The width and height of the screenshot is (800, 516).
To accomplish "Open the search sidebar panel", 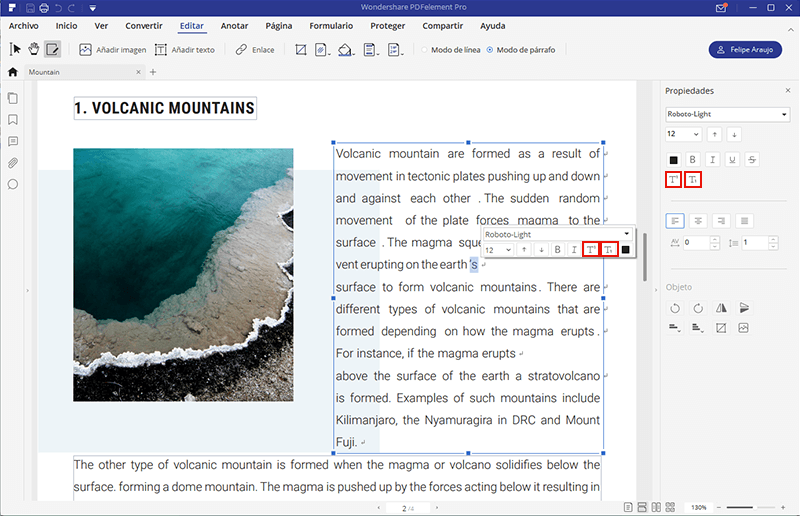I will tap(13, 184).
